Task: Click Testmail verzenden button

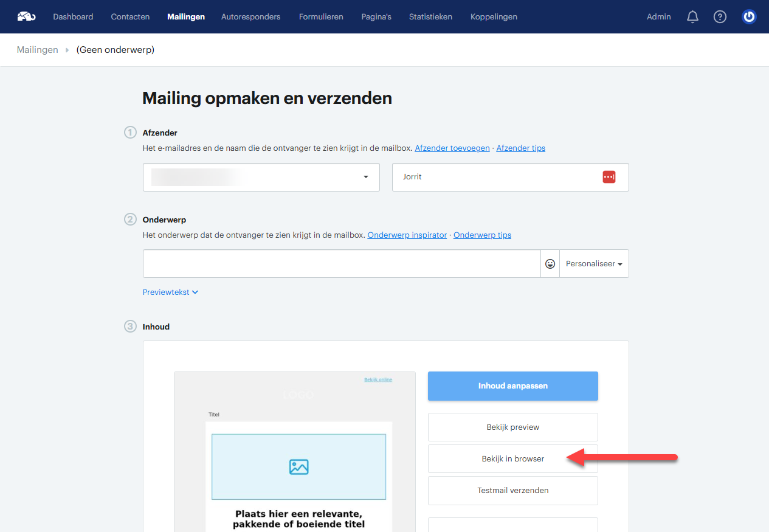Action: [x=513, y=490]
